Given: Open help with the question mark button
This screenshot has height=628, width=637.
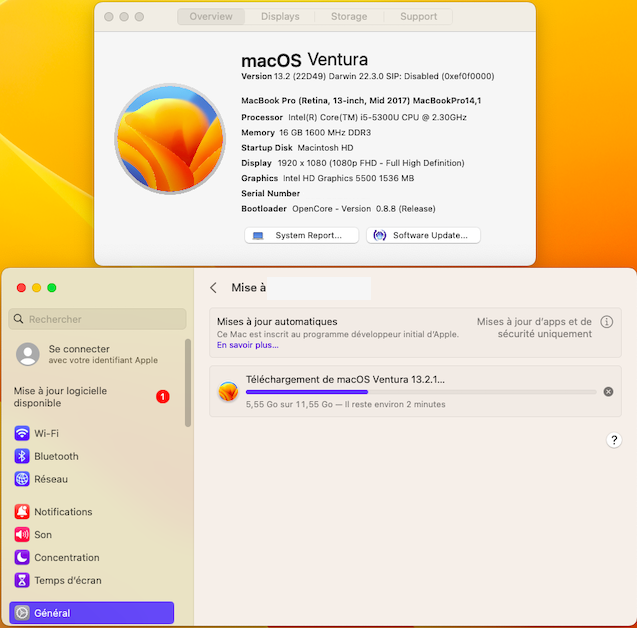Looking at the screenshot, I should [x=614, y=440].
